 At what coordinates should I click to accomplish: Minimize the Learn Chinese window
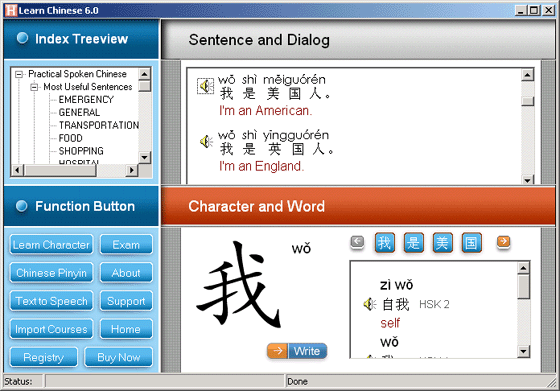[x=521, y=10]
